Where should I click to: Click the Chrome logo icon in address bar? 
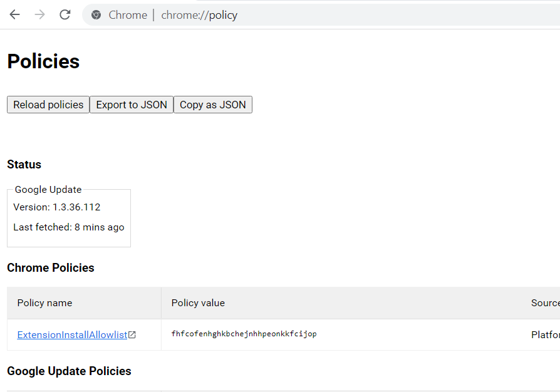pyautogui.click(x=96, y=15)
